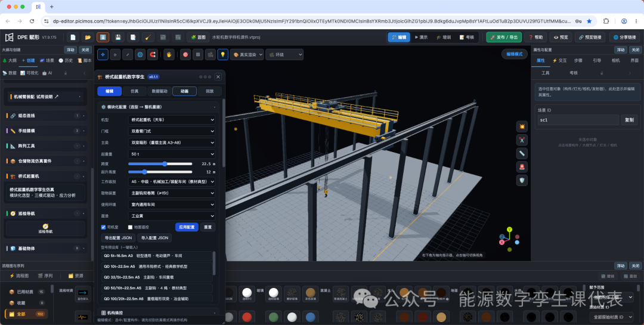Switch to the 场景 tab
Image resolution: width=644 pixels, height=325 pixels.
point(47,60)
